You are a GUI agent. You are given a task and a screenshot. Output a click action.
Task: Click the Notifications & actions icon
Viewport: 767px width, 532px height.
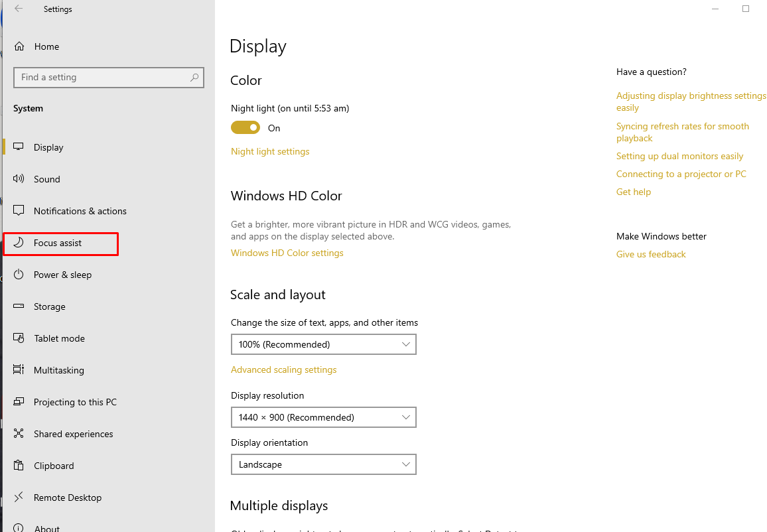pos(19,211)
